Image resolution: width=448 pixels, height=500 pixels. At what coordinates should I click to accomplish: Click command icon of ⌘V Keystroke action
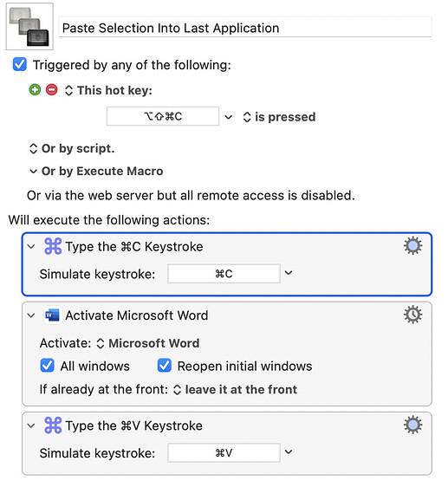[x=53, y=425]
